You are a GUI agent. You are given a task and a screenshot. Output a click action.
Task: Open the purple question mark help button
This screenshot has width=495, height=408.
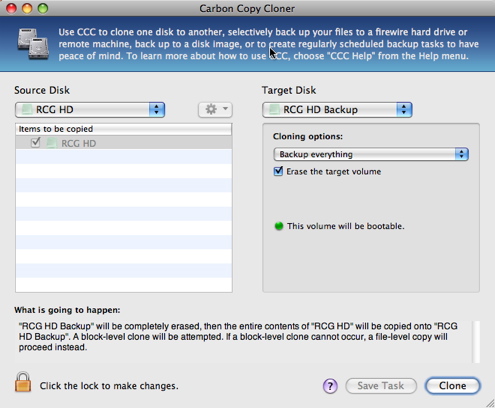330,386
